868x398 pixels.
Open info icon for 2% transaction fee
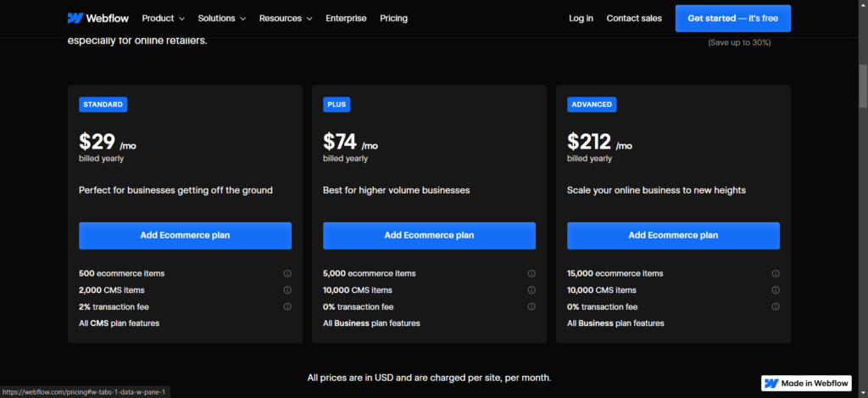pos(287,306)
